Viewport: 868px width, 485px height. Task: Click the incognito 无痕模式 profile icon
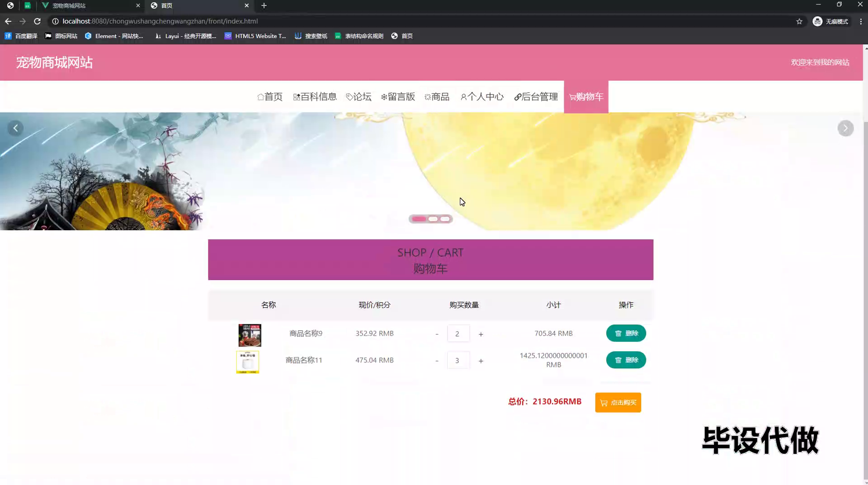click(830, 21)
